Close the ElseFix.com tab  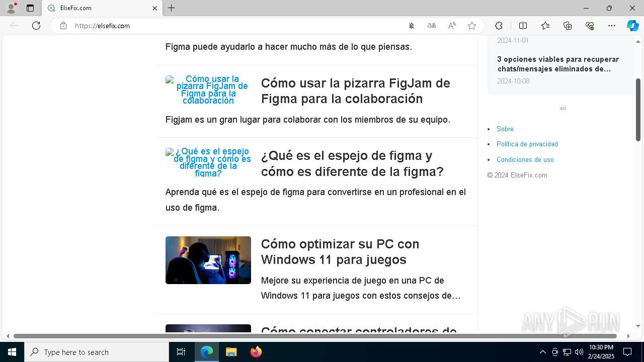click(x=154, y=8)
